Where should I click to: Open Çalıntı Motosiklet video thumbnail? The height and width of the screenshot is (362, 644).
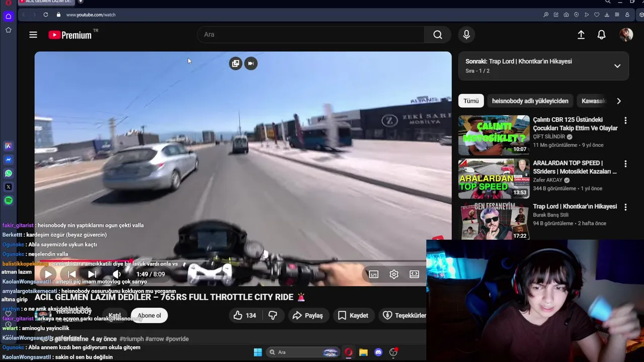(494, 135)
